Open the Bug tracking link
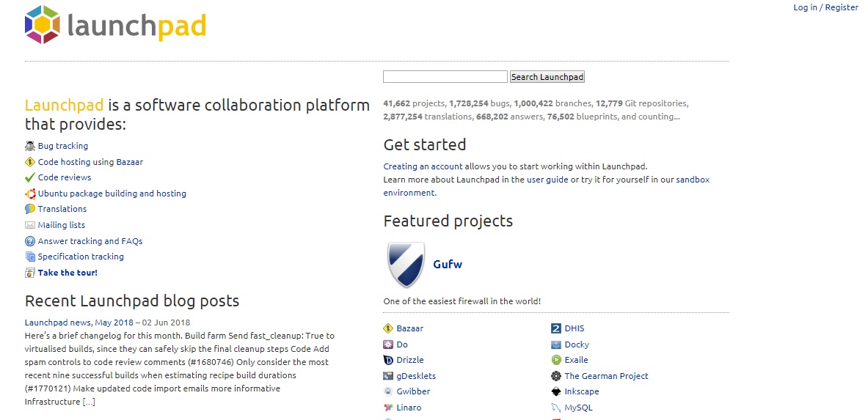 click(62, 146)
